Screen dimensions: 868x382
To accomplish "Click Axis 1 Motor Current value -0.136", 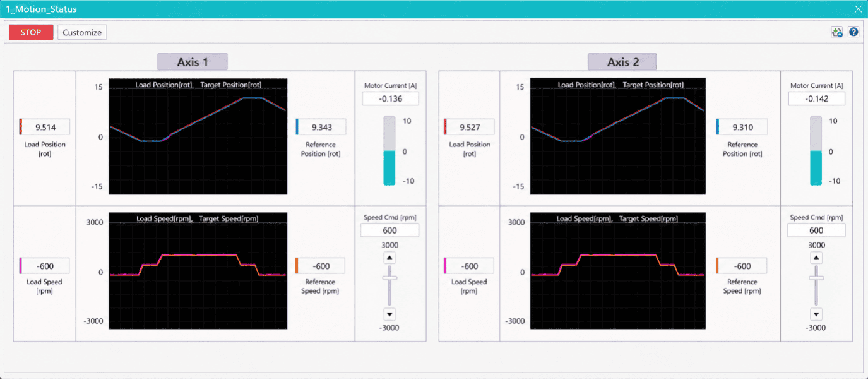I will click(x=390, y=98).
